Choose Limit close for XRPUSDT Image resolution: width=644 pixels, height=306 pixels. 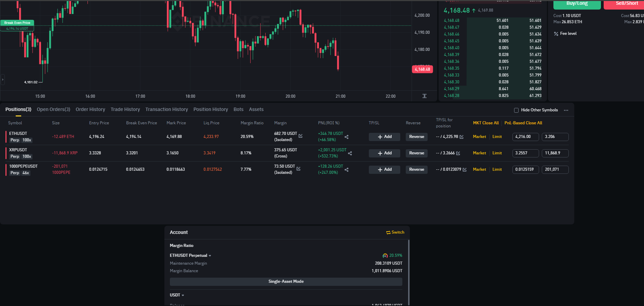(x=497, y=153)
